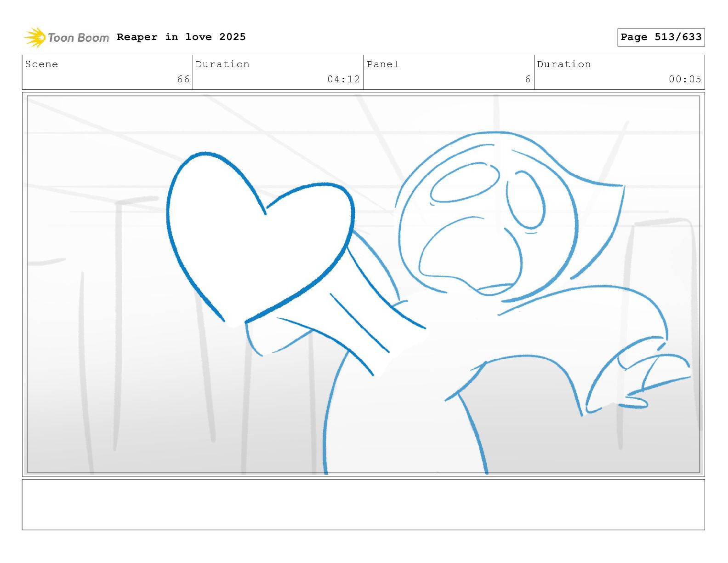The image size is (728, 563).
Task: Click the "Panel" header label
Action: pyautogui.click(x=383, y=64)
